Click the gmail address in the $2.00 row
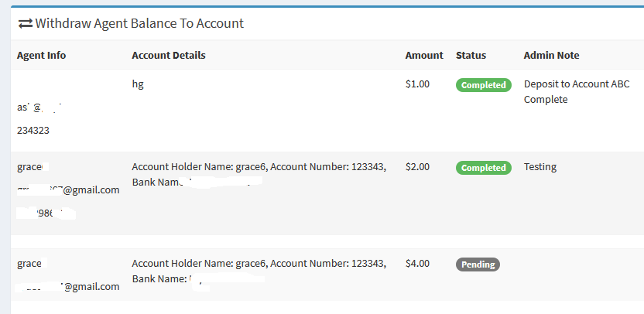644x314 pixels. (68, 189)
